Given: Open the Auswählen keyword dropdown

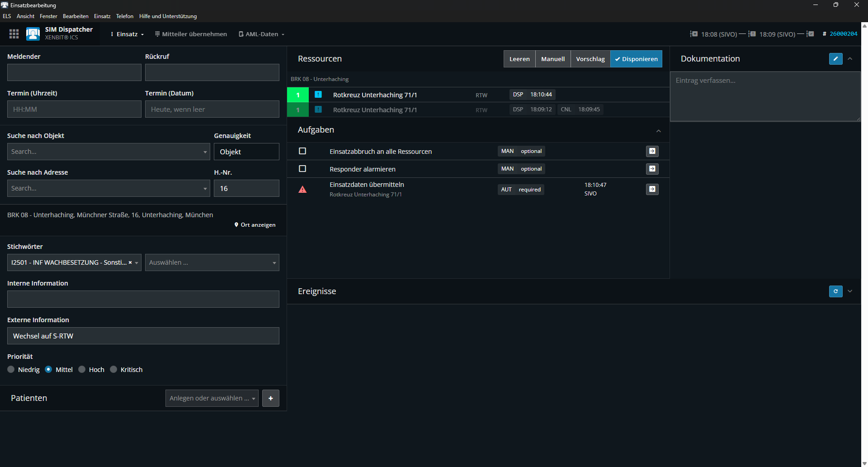Looking at the screenshot, I should coord(212,262).
